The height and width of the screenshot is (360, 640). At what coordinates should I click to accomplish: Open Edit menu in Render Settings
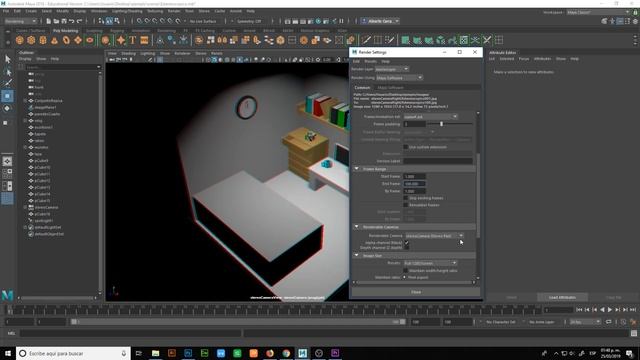click(x=356, y=61)
